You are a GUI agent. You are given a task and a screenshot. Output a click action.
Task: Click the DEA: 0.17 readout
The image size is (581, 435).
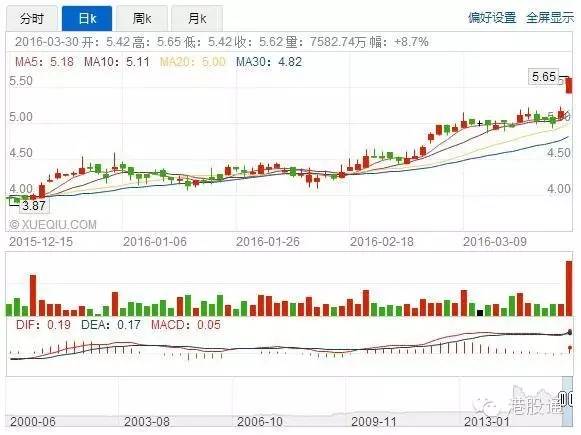pos(111,325)
